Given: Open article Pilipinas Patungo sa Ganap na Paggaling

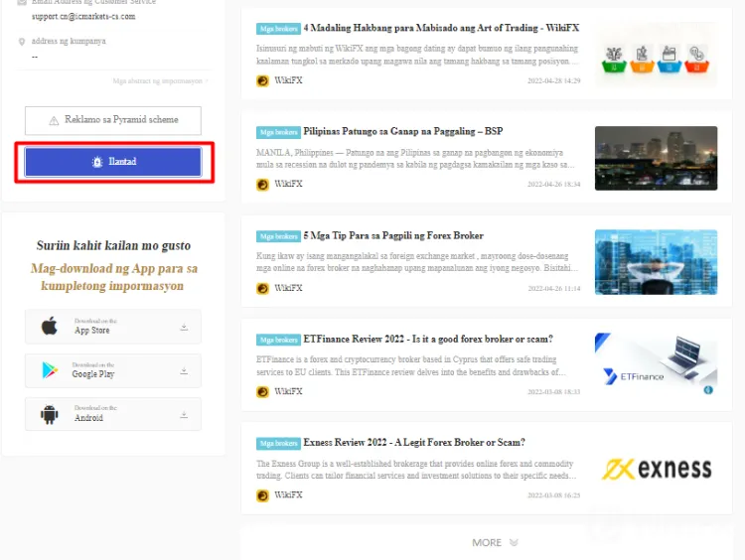Looking at the screenshot, I should pyautogui.click(x=403, y=132).
